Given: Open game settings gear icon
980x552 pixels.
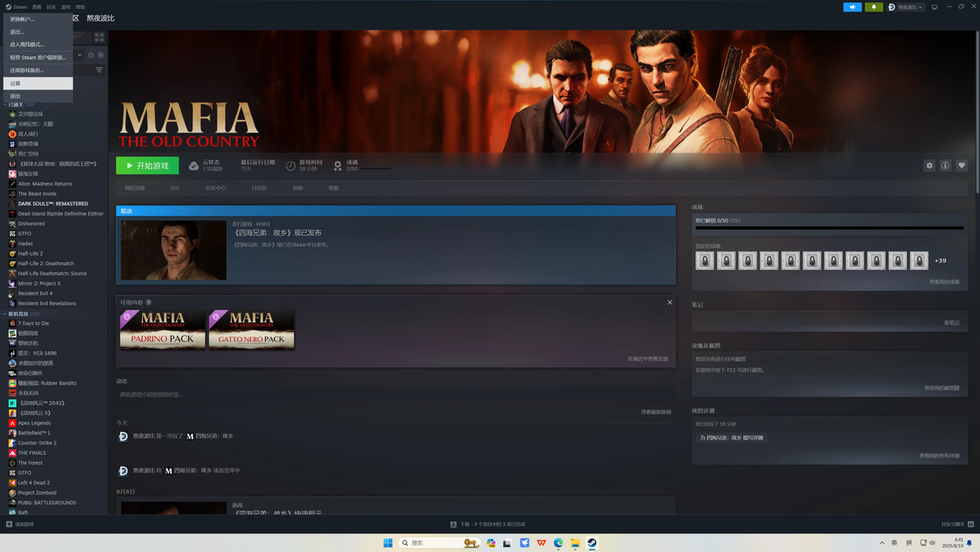Looking at the screenshot, I should click(x=929, y=165).
